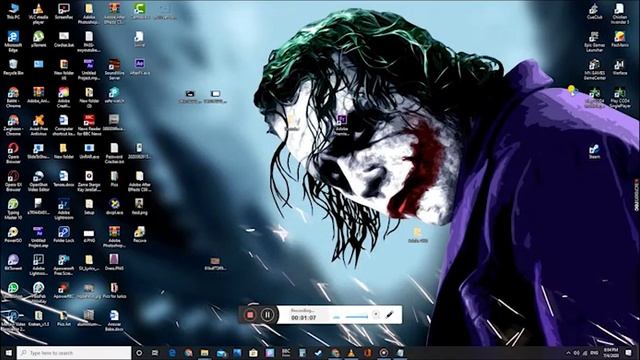This screenshot has width=640, height=360.
Task: Open the Steam desktop shortcut
Action: 594,151
